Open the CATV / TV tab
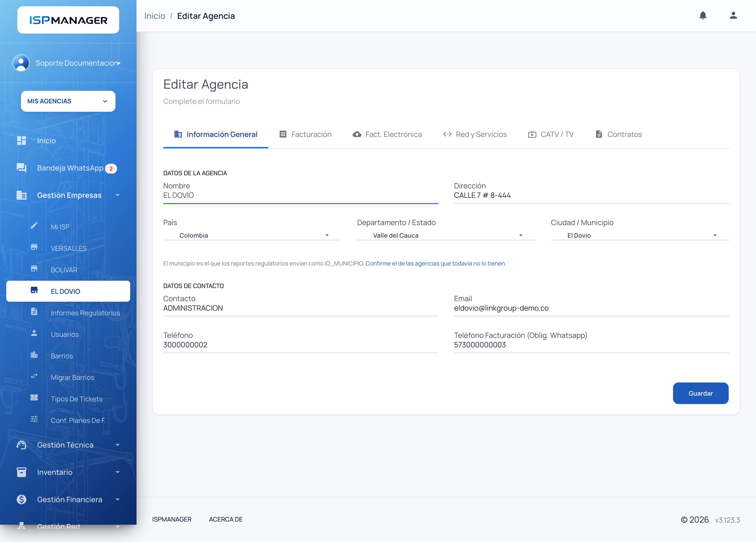 pos(551,134)
